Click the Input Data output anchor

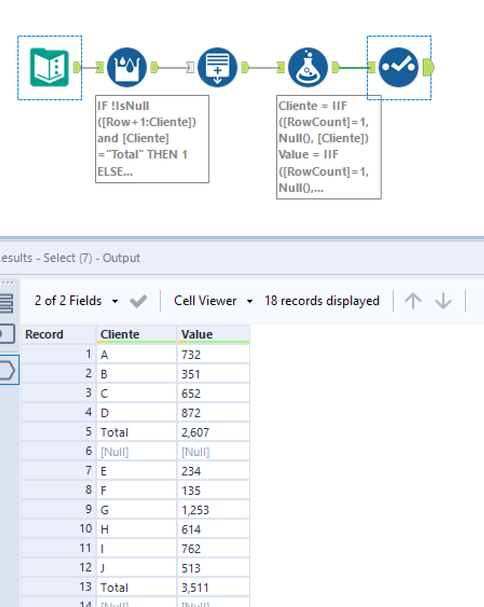pyautogui.click(x=77, y=67)
